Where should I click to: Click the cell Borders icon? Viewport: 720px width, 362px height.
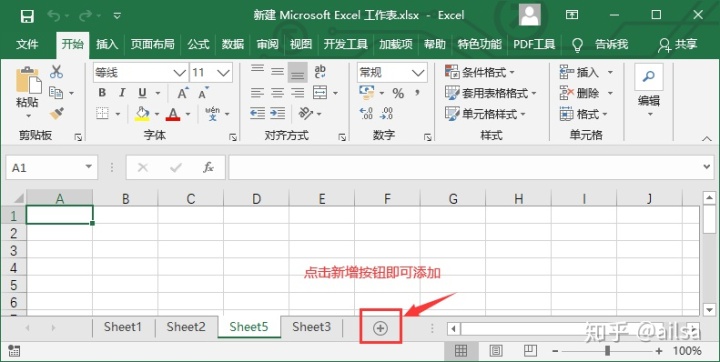click(x=102, y=113)
